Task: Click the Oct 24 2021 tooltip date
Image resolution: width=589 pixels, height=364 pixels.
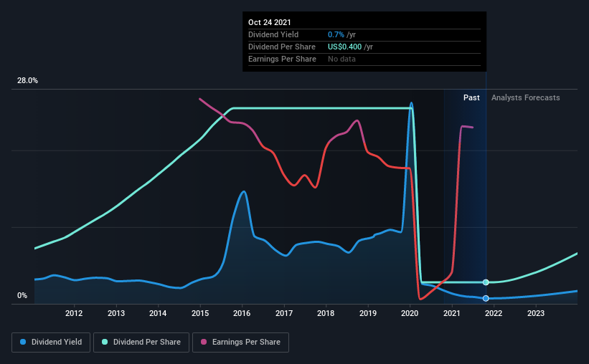Action: pos(272,23)
